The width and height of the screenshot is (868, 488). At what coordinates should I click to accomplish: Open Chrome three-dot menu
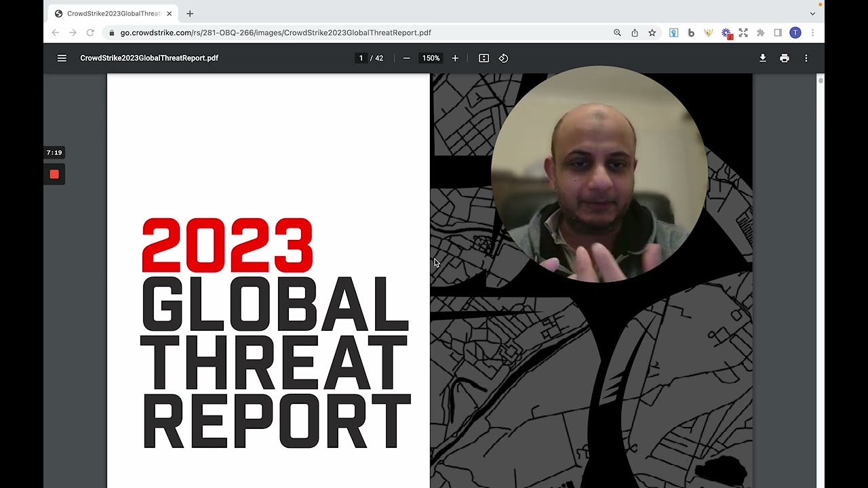point(812,33)
